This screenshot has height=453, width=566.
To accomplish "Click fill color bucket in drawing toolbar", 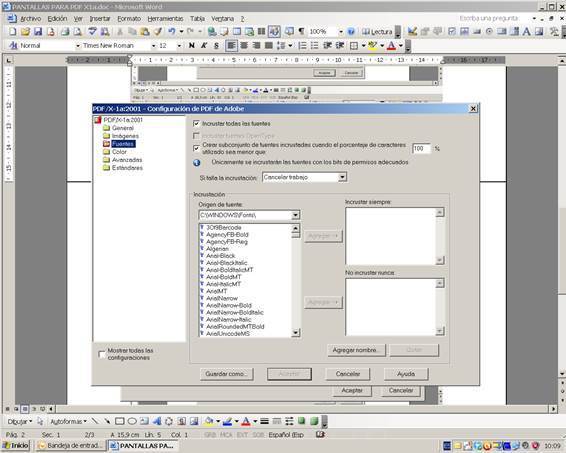I will [209, 421].
